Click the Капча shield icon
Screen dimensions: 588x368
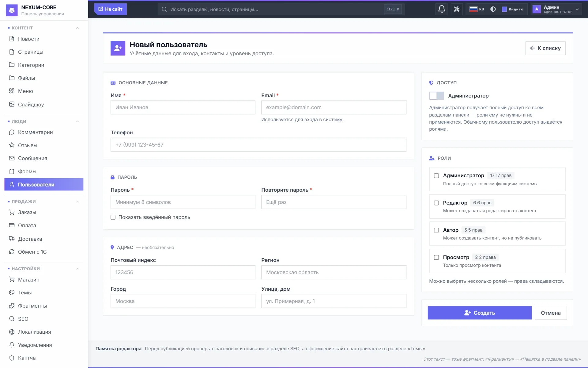pos(12,358)
